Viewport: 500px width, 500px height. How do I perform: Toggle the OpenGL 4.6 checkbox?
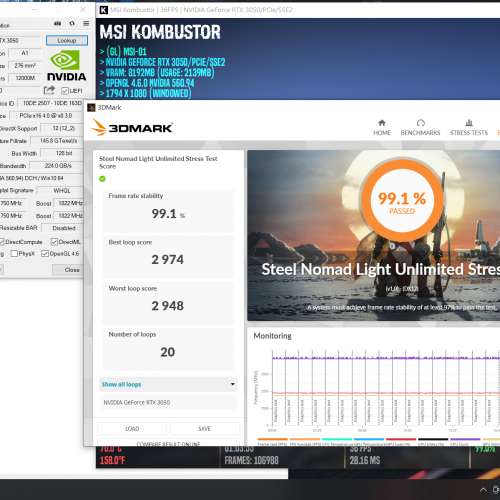click(45, 254)
